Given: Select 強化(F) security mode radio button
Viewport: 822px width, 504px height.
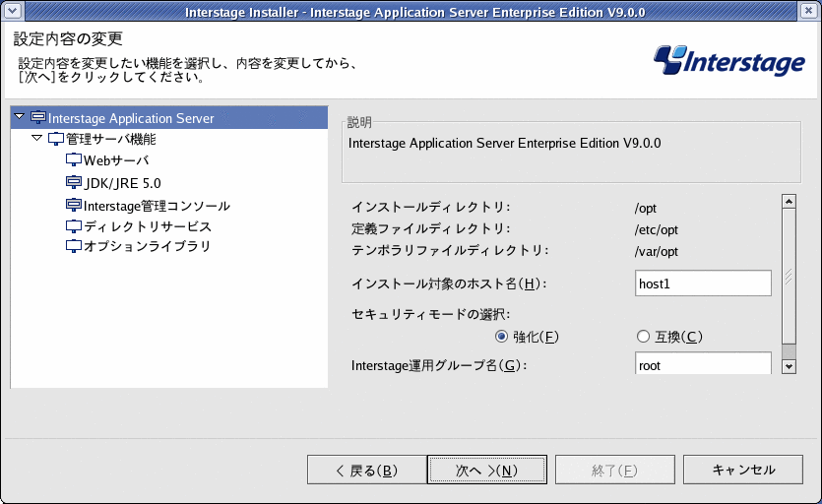Looking at the screenshot, I should point(501,337).
